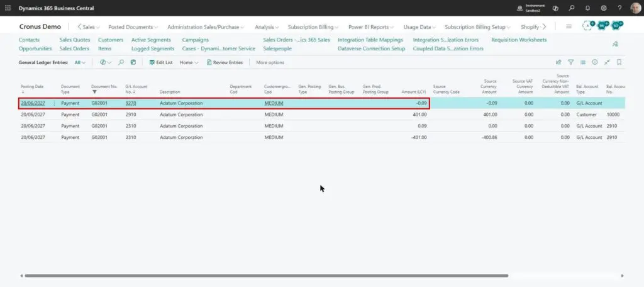644x287 pixels.
Task: Click the -400.86 source currency amount
Action: coord(489,137)
